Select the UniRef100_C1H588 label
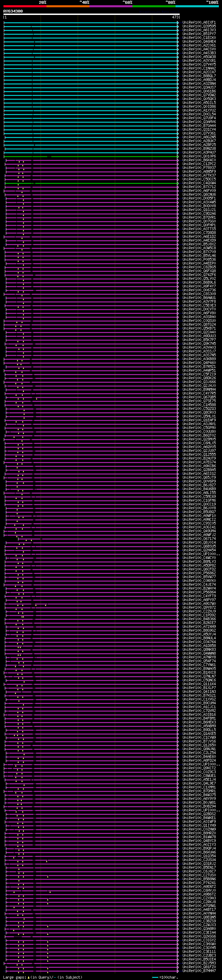The height and width of the screenshot is (980, 222). pyautogui.click(x=199, y=405)
